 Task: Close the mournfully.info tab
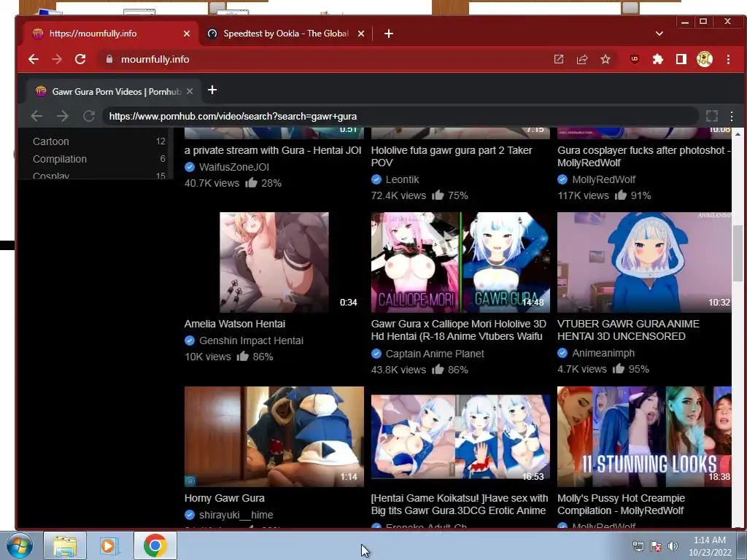tap(187, 34)
